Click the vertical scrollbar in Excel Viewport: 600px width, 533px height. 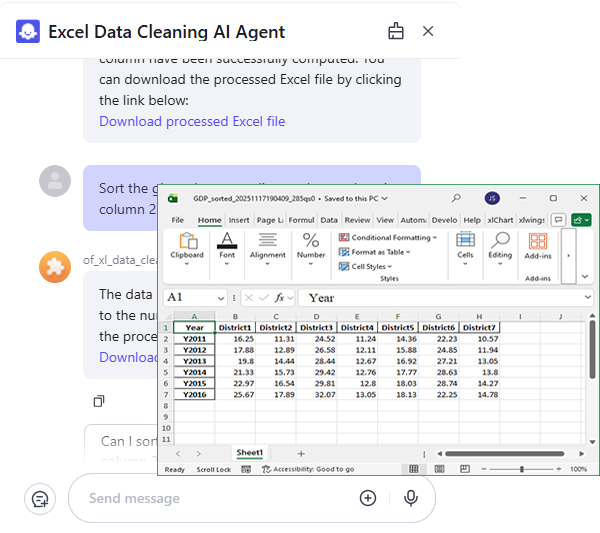click(592, 349)
